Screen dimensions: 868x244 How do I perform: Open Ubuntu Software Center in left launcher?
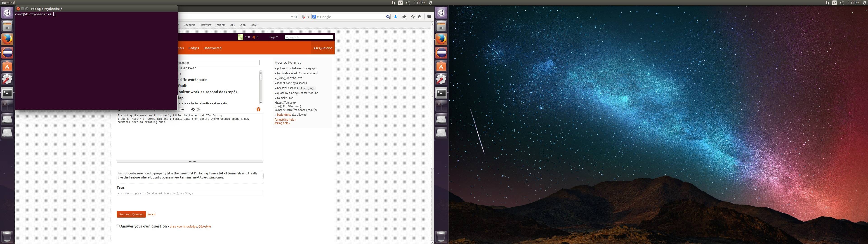(7, 66)
